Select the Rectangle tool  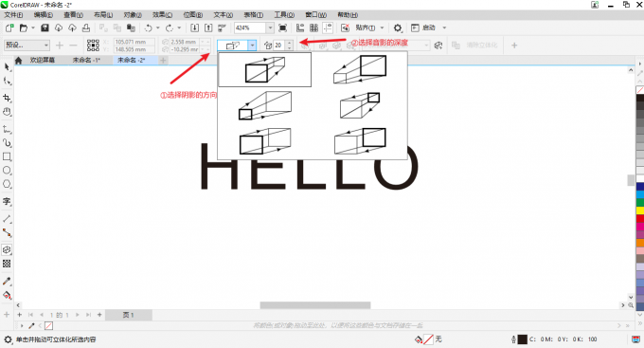pyautogui.click(x=7, y=156)
